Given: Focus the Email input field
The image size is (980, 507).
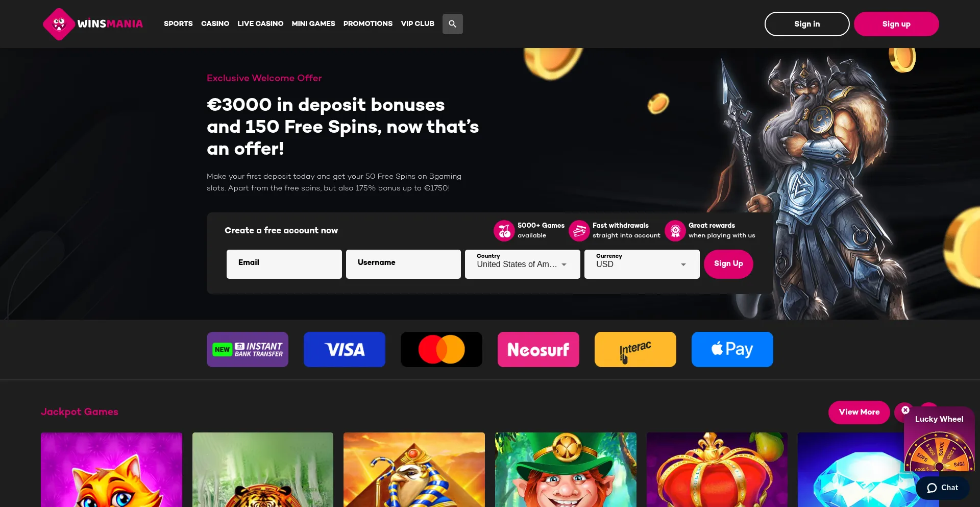Looking at the screenshot, I should [284, 264].
